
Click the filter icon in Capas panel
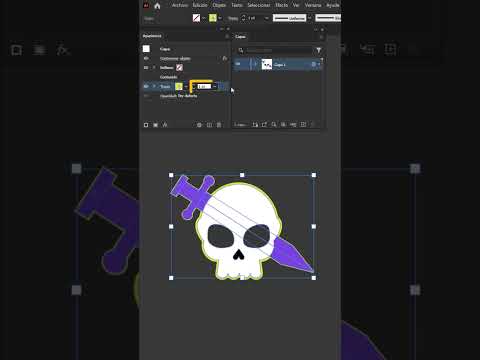pos(318,50)
